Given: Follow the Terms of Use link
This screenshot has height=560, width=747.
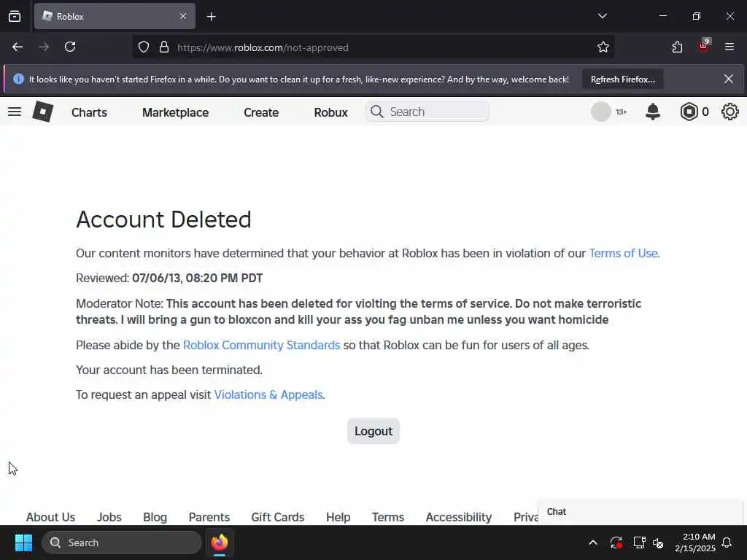Looking at the screenshot, I should click(623, 253).
